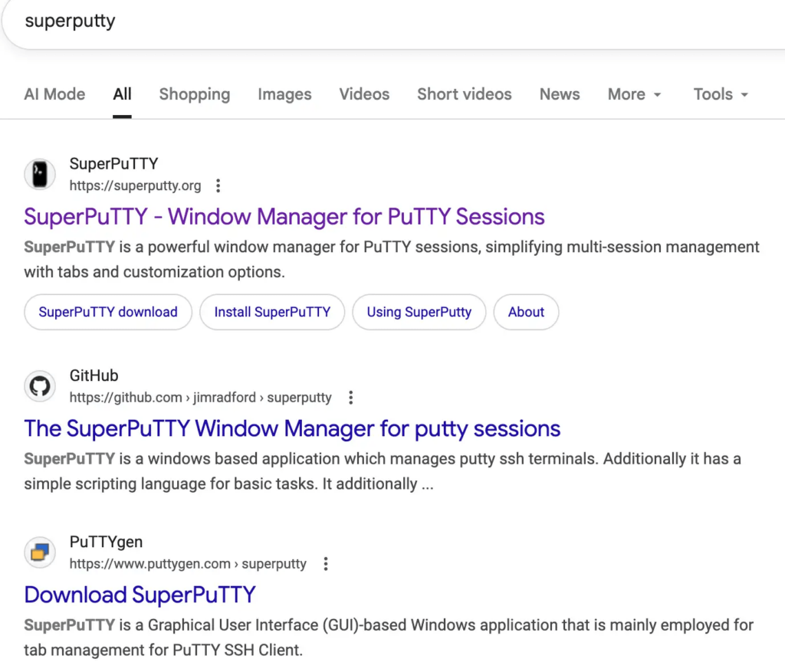
Task: Select the Images tab
Action: click(x=284, y=94)
